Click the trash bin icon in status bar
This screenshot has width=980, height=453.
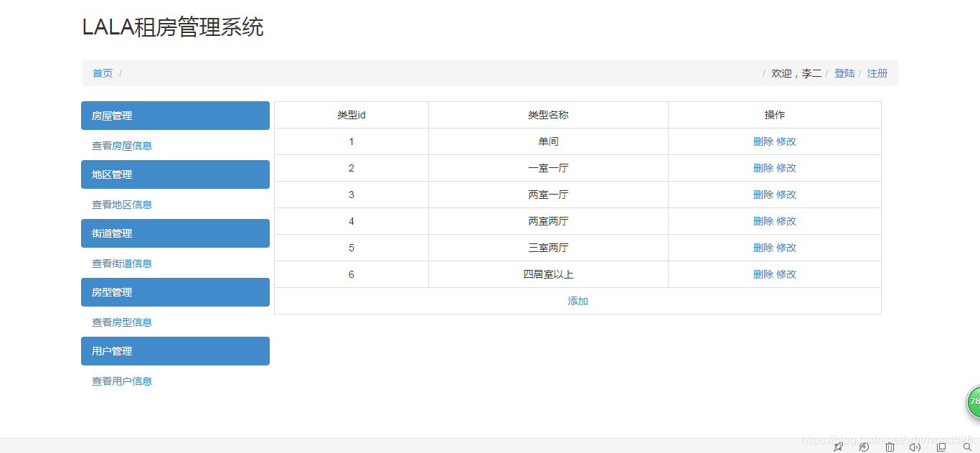[x=890, y=447]
